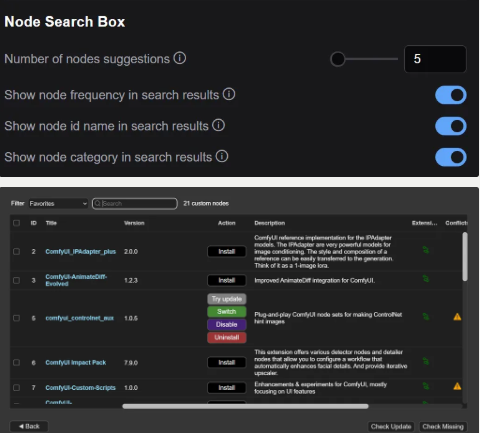The height and width of the screenshot is (433, 480).
Task: Open the ComfyUI Impact Pack link
Action: point(76,362)
